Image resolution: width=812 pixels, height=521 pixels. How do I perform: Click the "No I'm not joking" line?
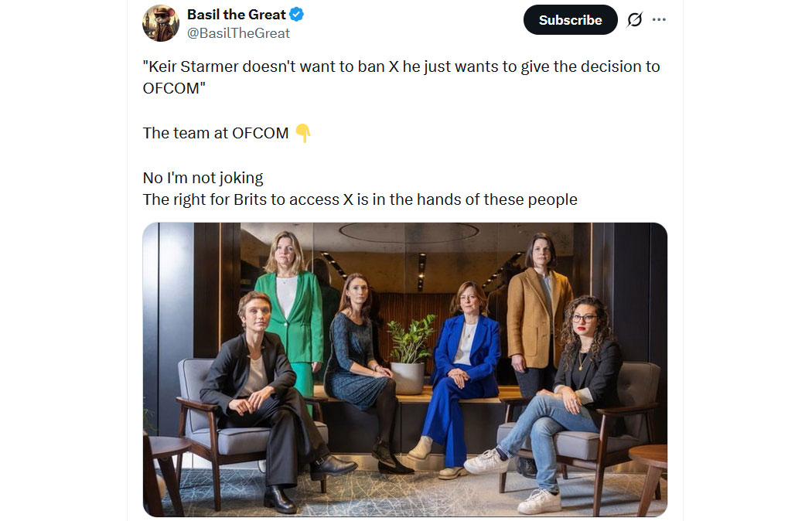click(x=203, y=178)
